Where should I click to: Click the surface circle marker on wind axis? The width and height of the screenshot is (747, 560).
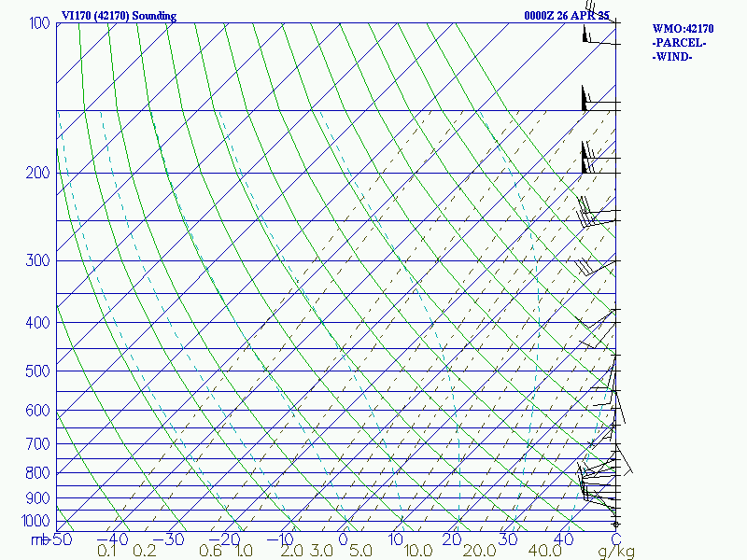coord(616,525)
